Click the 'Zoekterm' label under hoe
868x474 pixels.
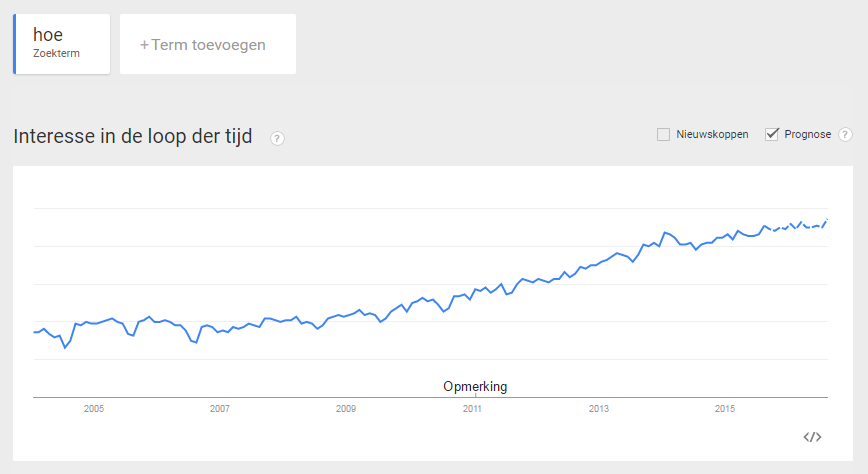pos(56,53)
